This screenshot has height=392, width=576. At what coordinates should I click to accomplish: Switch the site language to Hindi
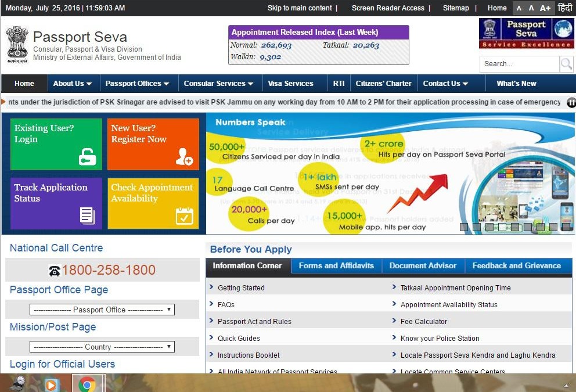click(x=564, y=8)
